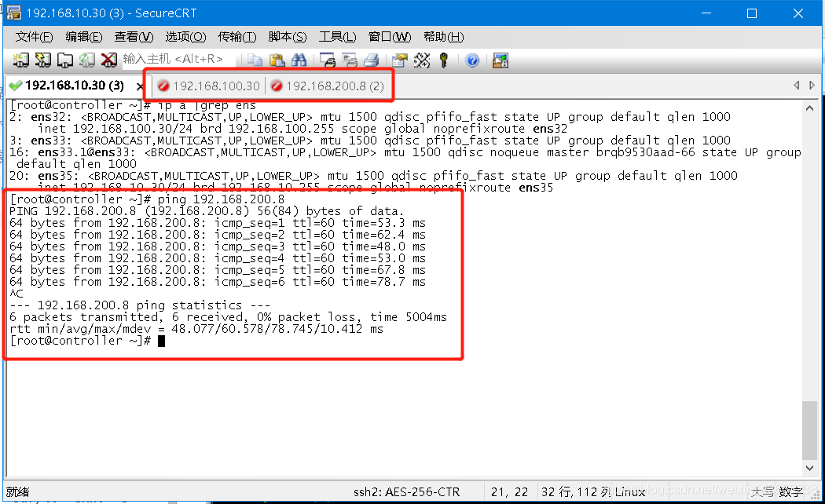The image size is (825, 504).
Task: Click the Public Key Assistant key icon
Action: pyautogui.click(x=444, y=60)
